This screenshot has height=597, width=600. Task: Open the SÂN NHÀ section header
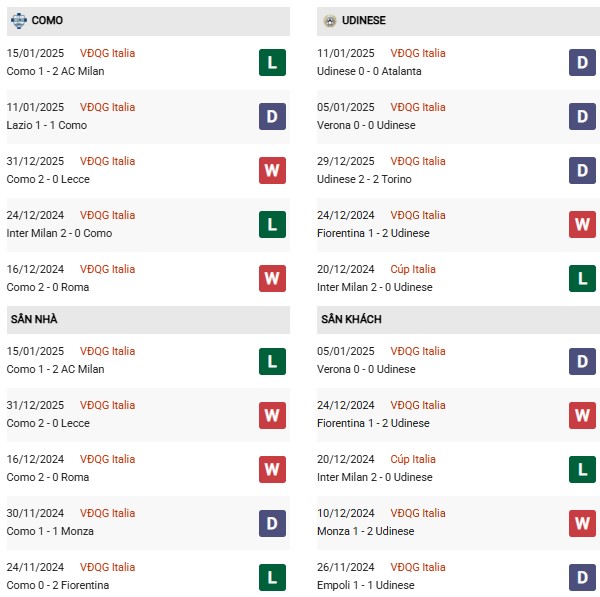pyautogui.click(x=148, y=320)
